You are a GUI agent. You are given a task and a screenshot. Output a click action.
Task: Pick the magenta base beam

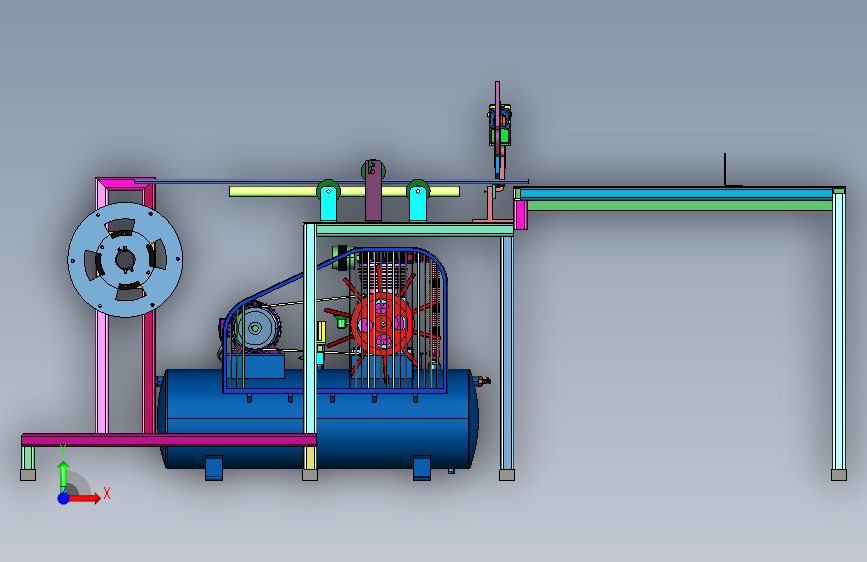169,440
